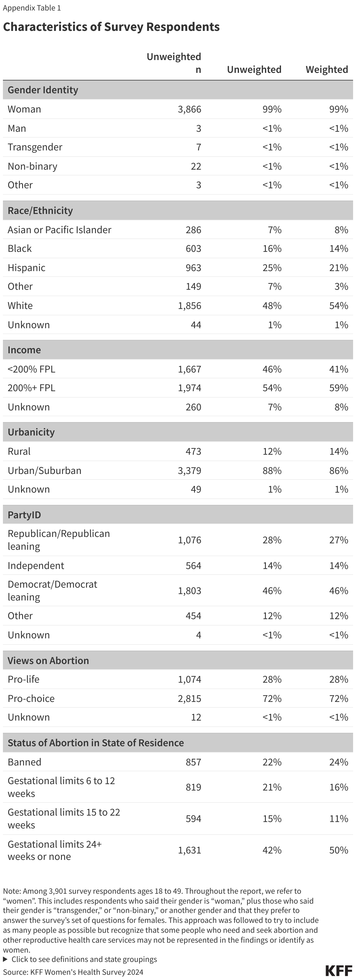Select the Pro-choice row label
This screenshot has height=980, width=356.
[31, 698]
